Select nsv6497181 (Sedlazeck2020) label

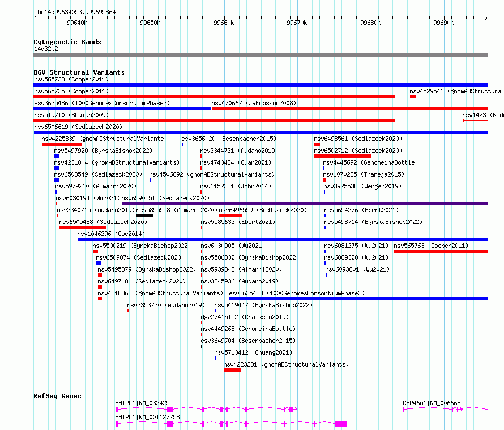(x=142, y=281)
